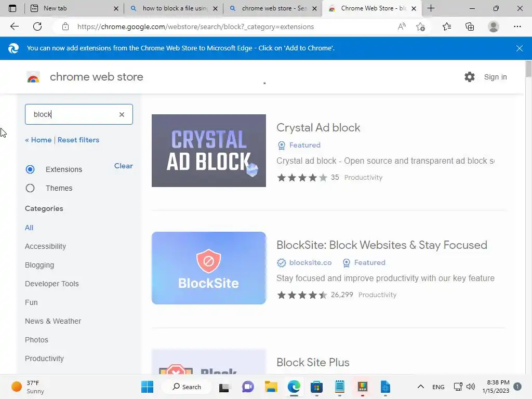
Task: Open the weather widget 37°F Sunny
Action: (x=28, y=387)
